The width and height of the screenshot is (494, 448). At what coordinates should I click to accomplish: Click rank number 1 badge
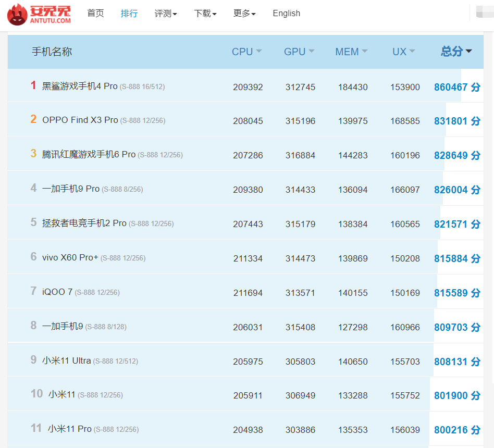click(33, 85)
